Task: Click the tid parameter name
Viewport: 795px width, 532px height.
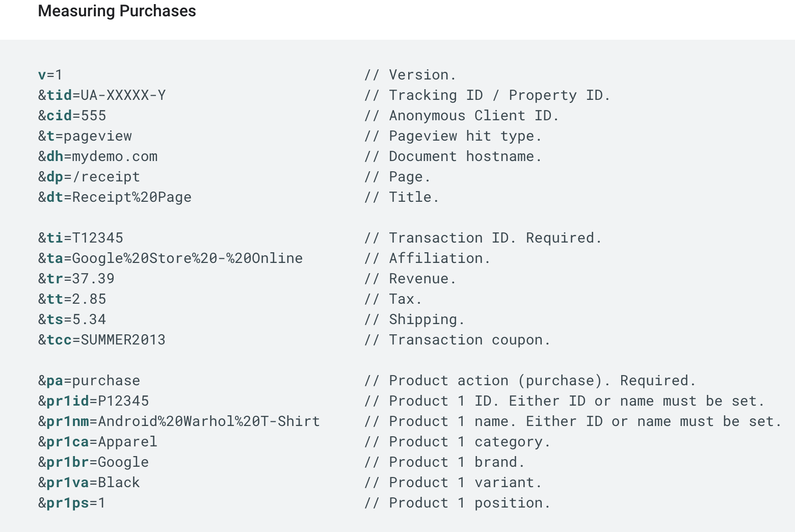Action: coord(59,95)
